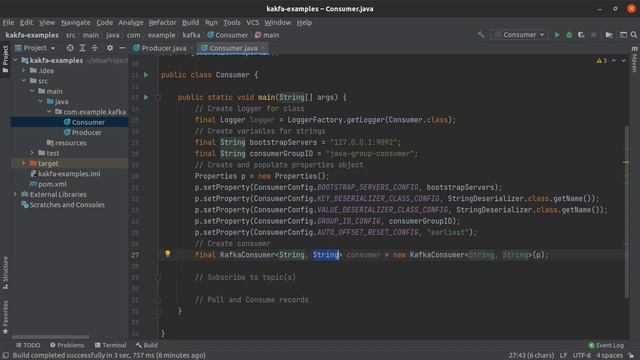Expand External Libraries node
This screenshot has height=360, width=640.
click(16, 194)
